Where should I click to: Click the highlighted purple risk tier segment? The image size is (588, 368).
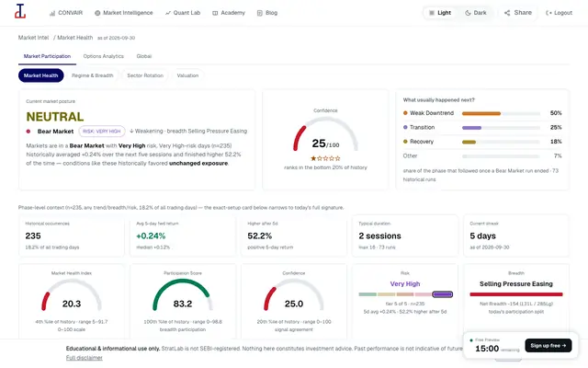tap(443, 294)
